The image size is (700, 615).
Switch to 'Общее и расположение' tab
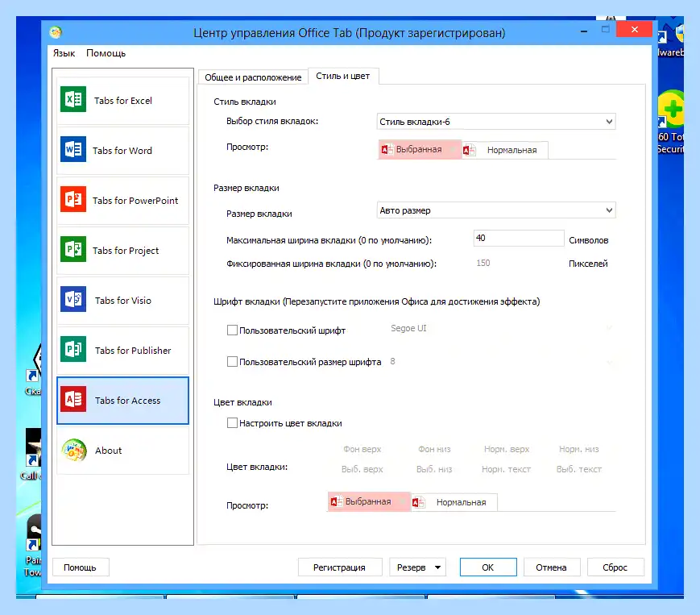[x=253, y=77]
